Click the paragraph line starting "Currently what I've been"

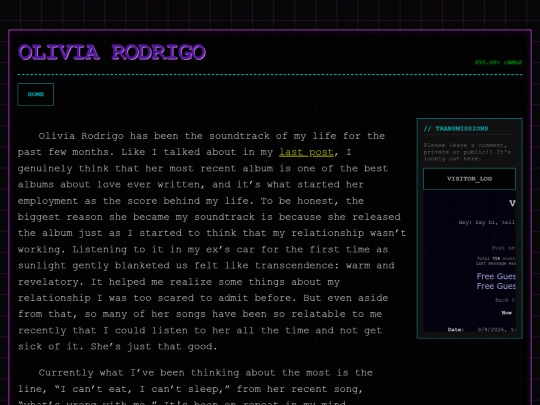[205, 373]
